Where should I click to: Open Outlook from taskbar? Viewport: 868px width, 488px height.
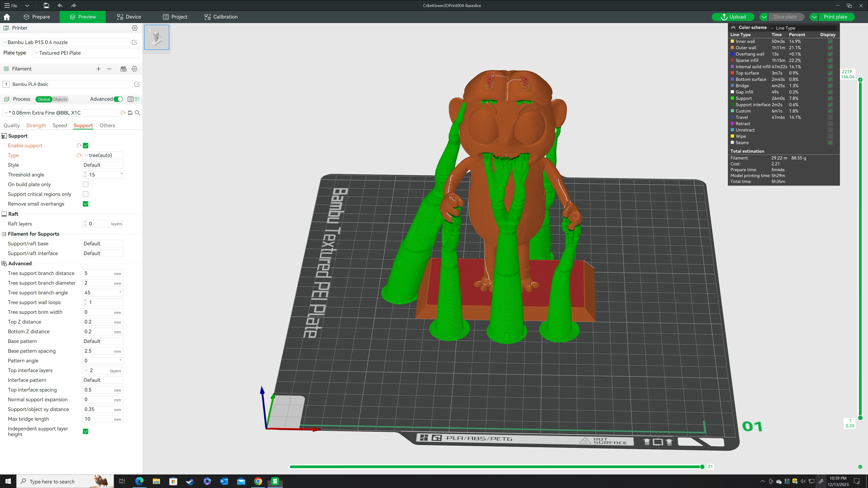224,481
